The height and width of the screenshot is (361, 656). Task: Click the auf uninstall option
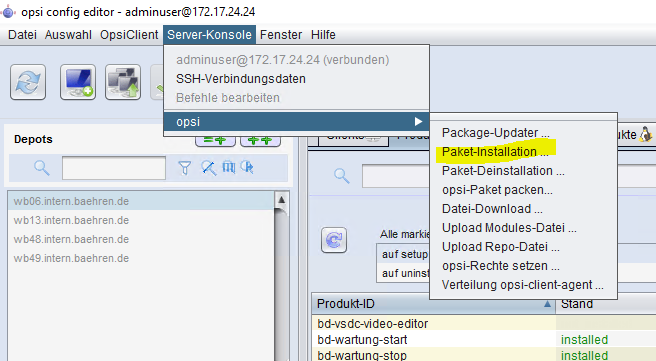405,273
